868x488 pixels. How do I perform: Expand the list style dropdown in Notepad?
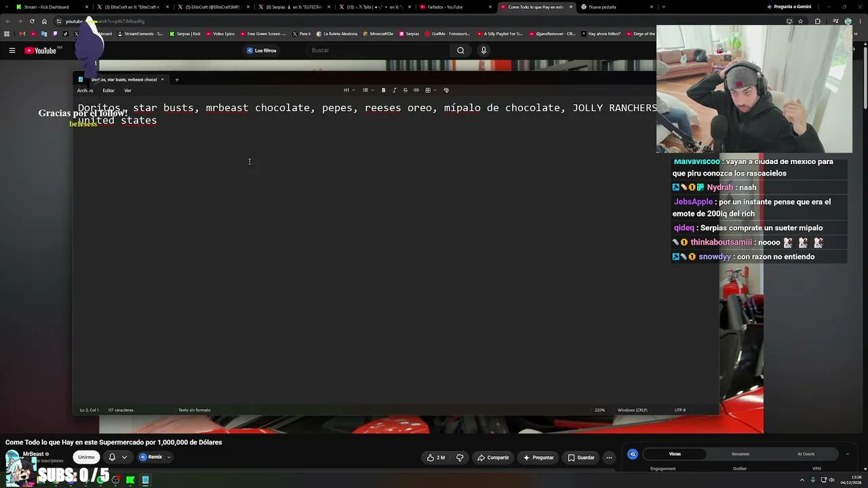pyautogui.click(x=368, y=90)
